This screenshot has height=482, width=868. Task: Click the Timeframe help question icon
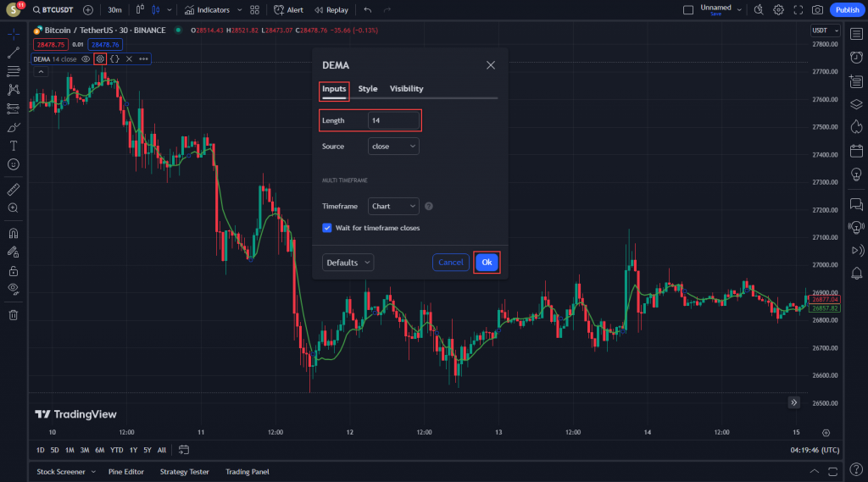point(428,206)
